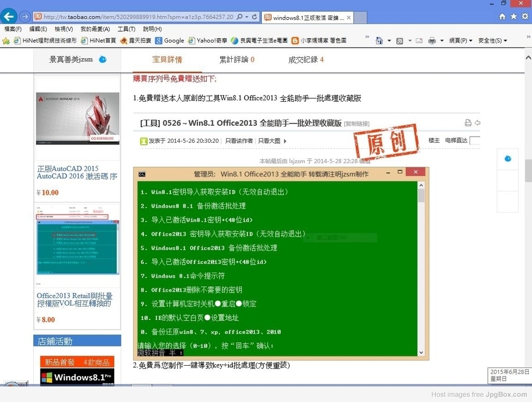
Task: Close the windows8.1 browser tab
Action: [349, 17]
